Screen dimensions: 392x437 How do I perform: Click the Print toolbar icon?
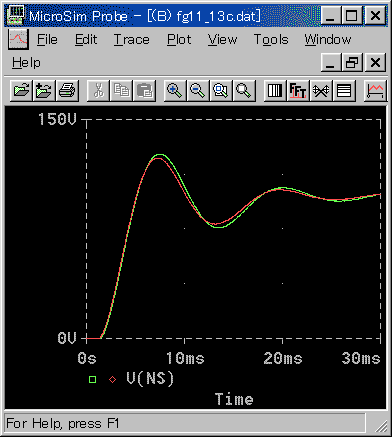click(67, 90)
